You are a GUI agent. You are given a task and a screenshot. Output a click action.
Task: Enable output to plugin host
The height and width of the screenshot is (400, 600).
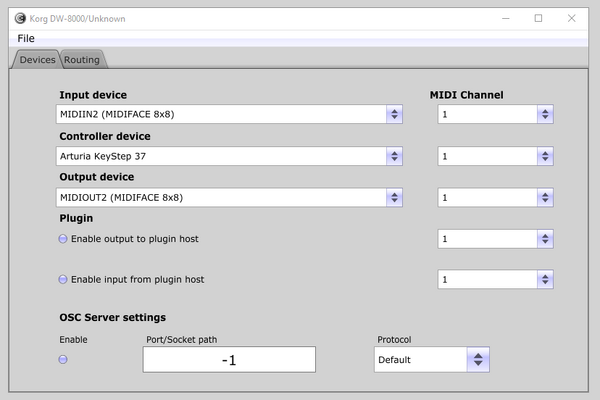pos(63,239)
